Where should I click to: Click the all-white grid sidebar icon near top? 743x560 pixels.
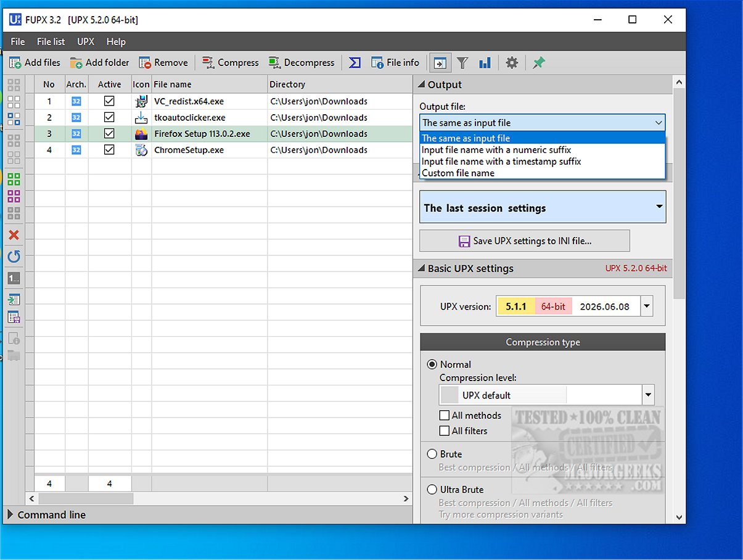(14, 102)
